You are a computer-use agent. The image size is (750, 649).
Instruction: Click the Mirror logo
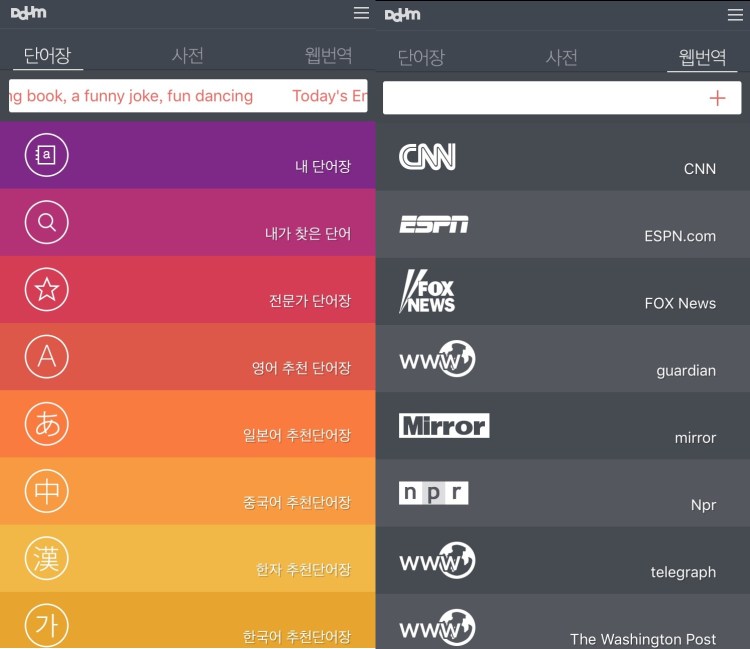click(x=444, y=425)
